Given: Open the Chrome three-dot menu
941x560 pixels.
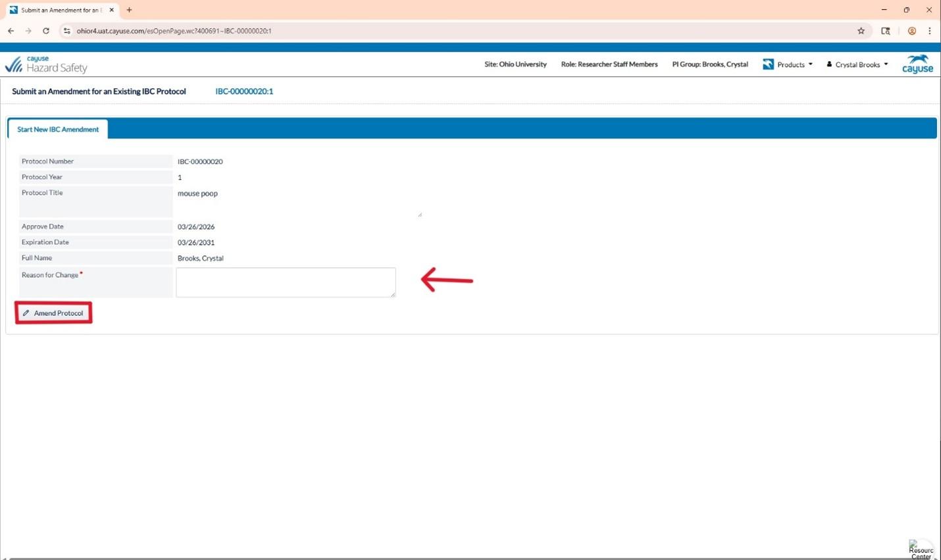Looking at the screenshot, I should [x=929, y=31].
